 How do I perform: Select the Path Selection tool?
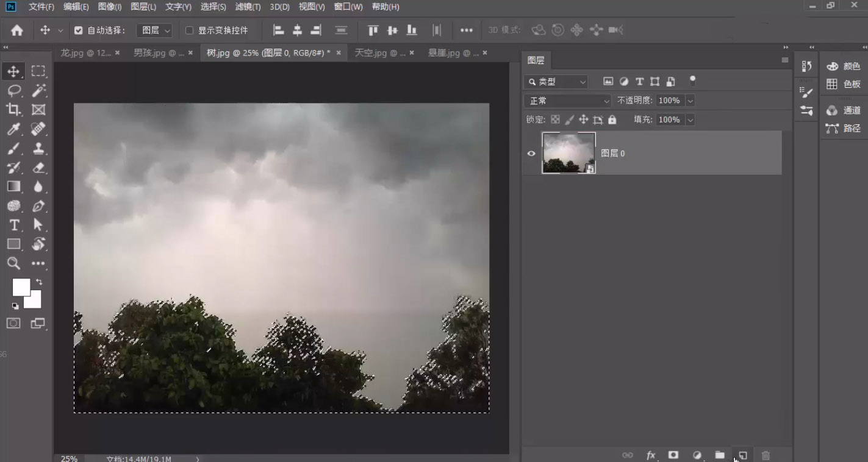pyautogui.click(x=38, y=225)
